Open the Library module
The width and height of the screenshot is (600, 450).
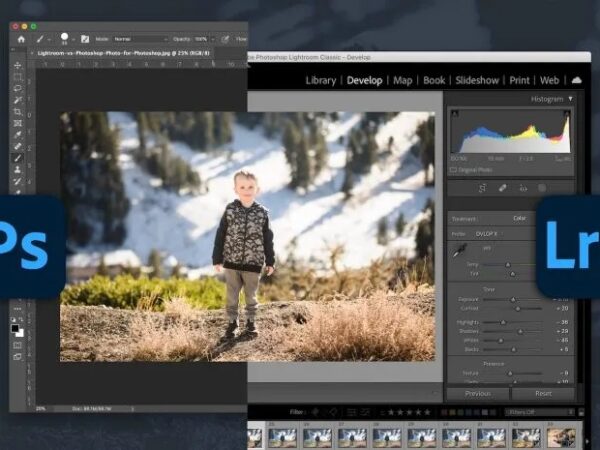[321, 80]
